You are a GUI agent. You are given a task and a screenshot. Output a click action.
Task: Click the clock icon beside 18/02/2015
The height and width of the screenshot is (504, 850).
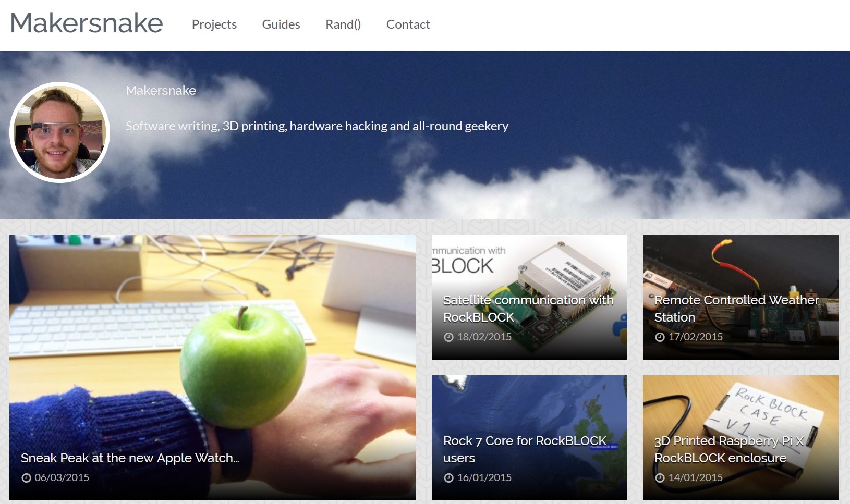[x=448, y=337]
